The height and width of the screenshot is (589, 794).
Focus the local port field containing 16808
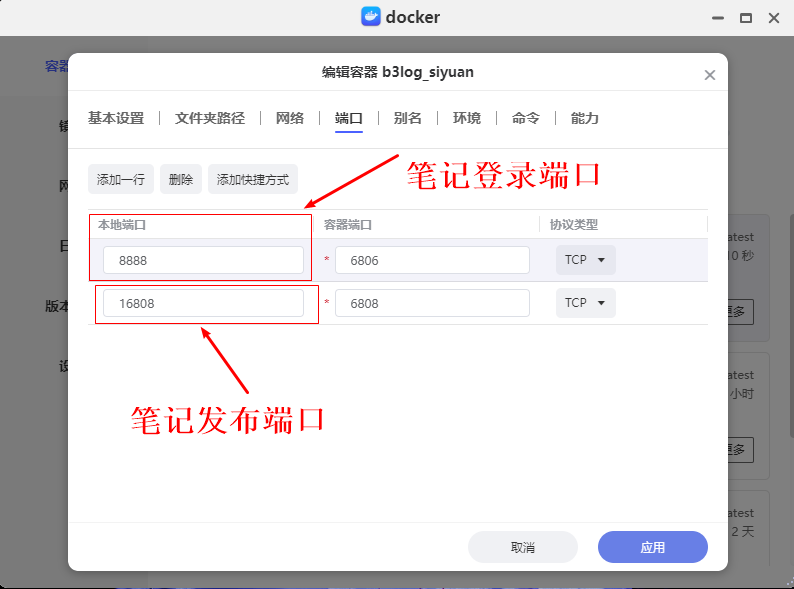pyautogui.click(x=204, y=303)
